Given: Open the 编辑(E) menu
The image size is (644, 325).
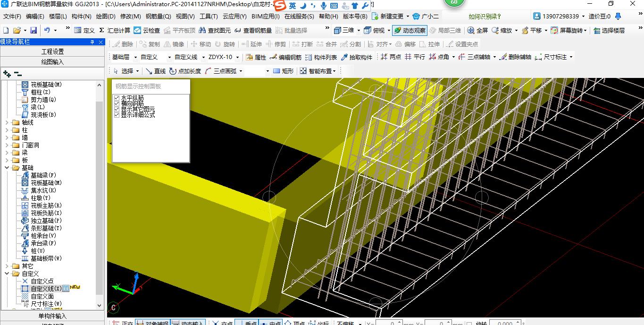Looking at the screenshot, I should pyautogui.click(x=35, y=16).
